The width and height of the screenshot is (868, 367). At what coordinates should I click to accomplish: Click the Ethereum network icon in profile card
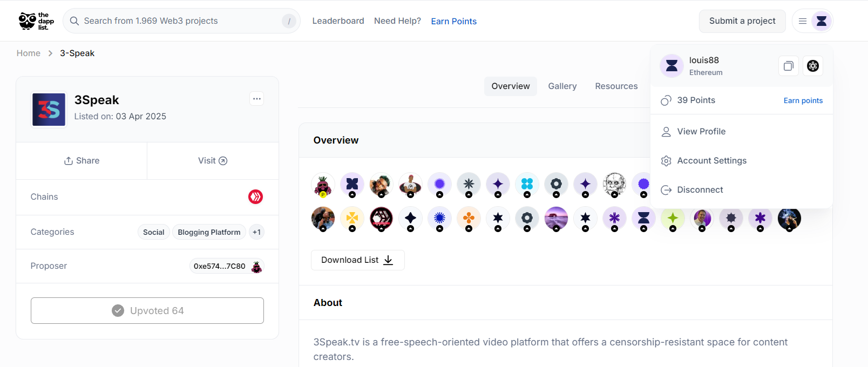pos(813,66)
